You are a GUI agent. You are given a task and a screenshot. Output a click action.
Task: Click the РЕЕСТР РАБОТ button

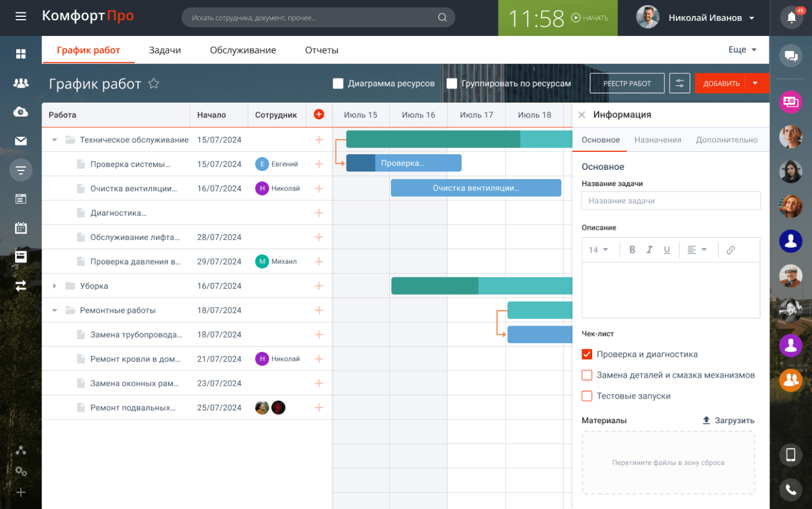click(x=626, y=84)
